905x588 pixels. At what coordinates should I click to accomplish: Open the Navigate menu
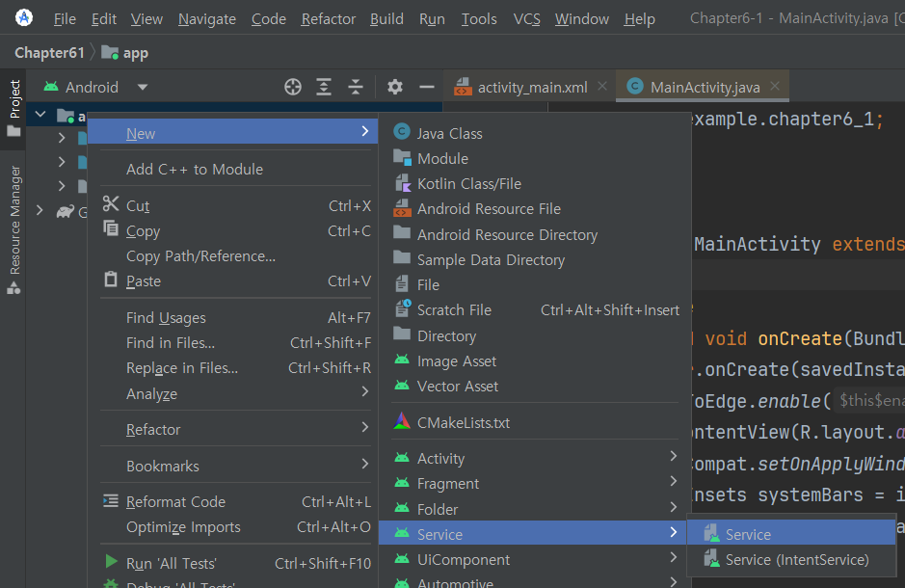click(206, 19)
